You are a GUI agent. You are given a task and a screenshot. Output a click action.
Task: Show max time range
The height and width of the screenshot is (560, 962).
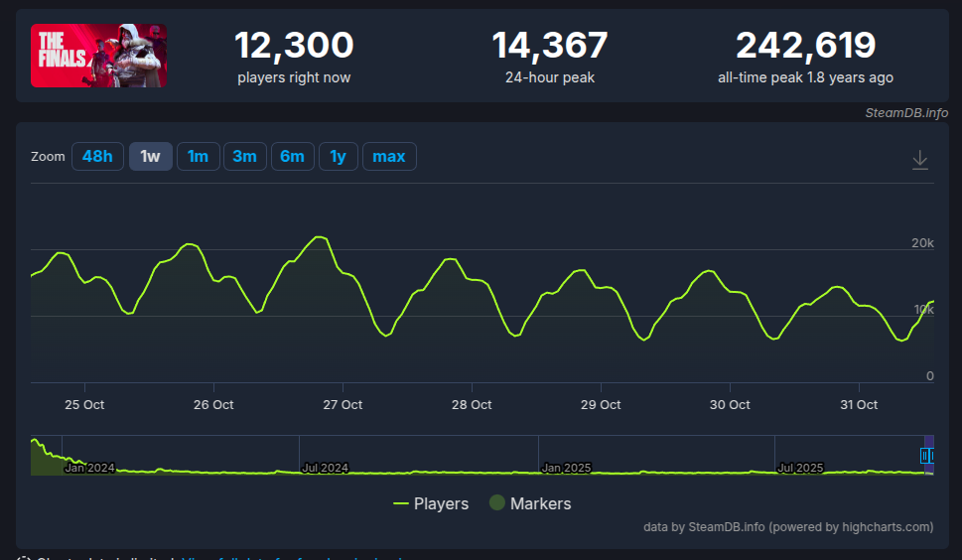(x=389, y=157)
